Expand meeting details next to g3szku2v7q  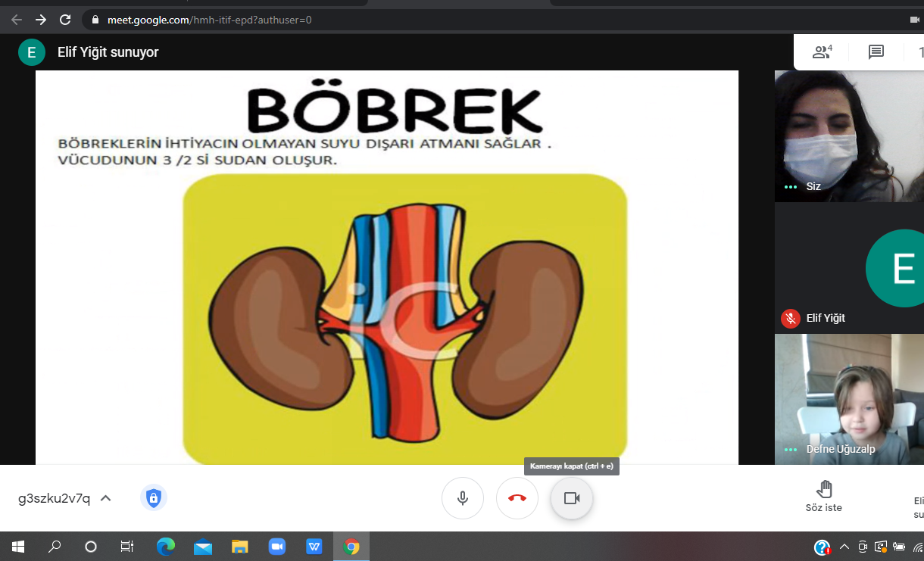(x=106, y=498)
